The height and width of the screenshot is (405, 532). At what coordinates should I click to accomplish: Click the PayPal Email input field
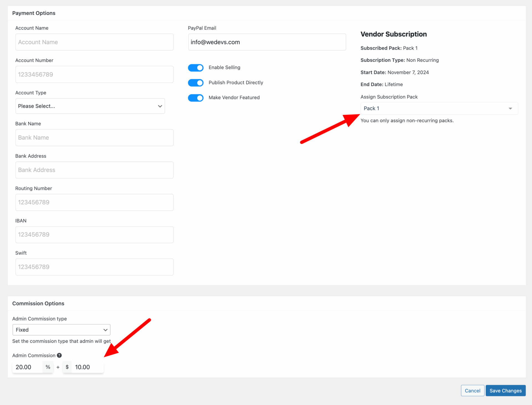point(267,42)
